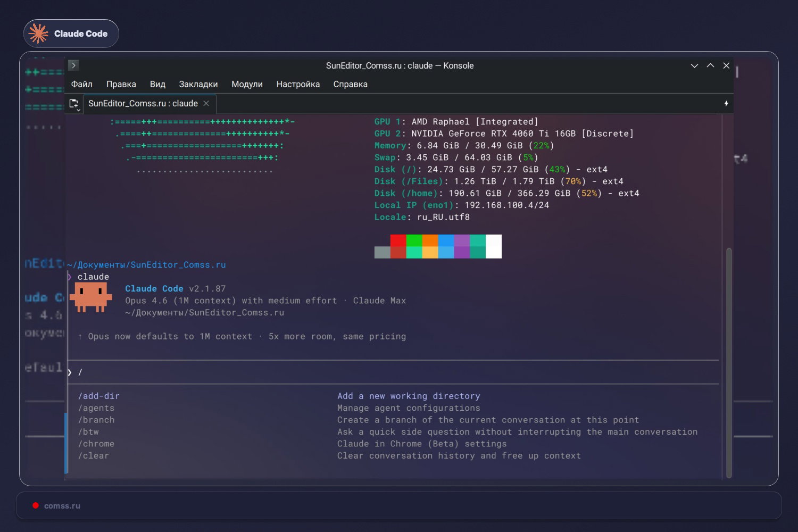Click the Konsole app icon in the title bar
This screenshot has height=532, width=798.
[x=73, y=65]
